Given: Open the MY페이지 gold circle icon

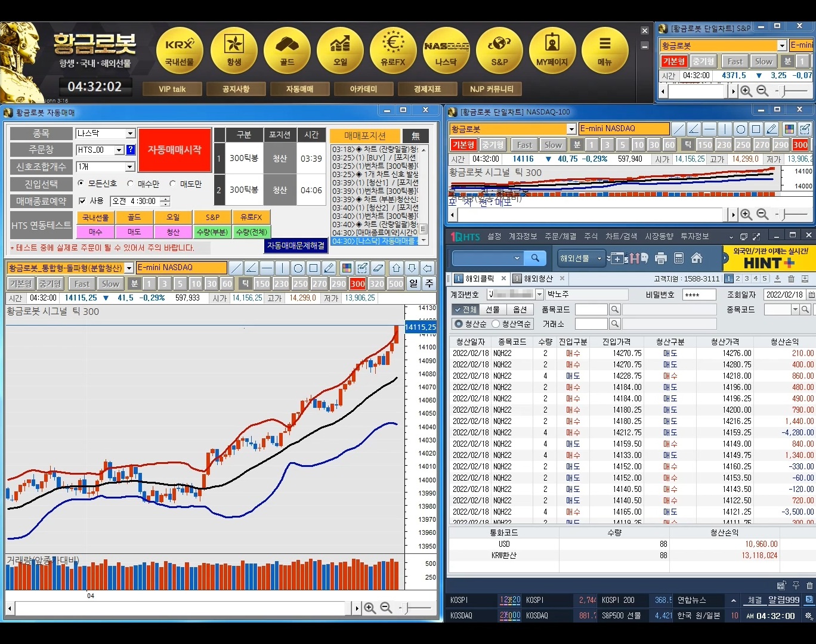Looking at the screenshot, I should click(552, 50).
